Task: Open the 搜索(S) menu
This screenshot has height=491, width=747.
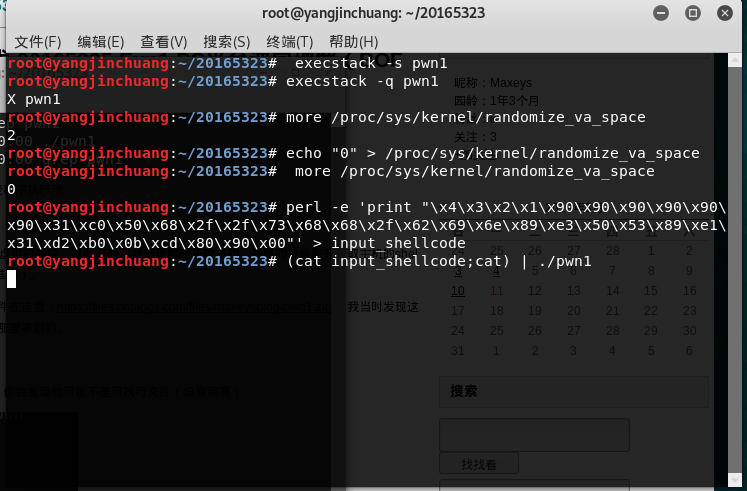Action: coord(226,42)
